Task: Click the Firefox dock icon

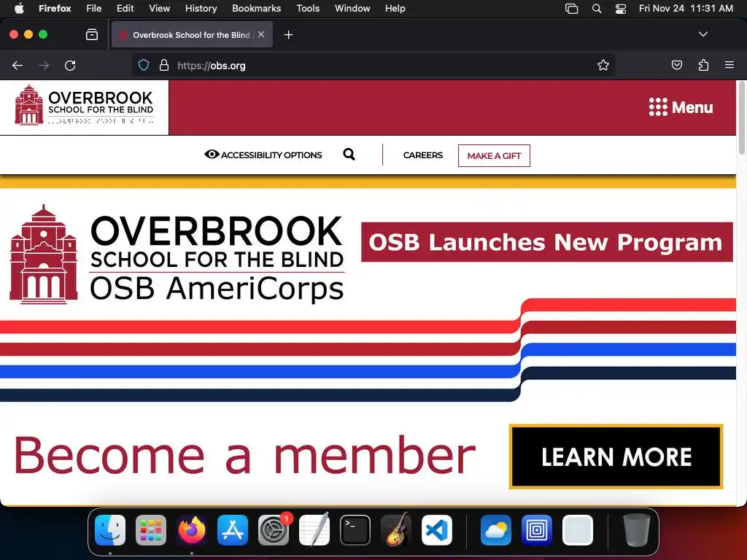Action: tap(192, 530)
